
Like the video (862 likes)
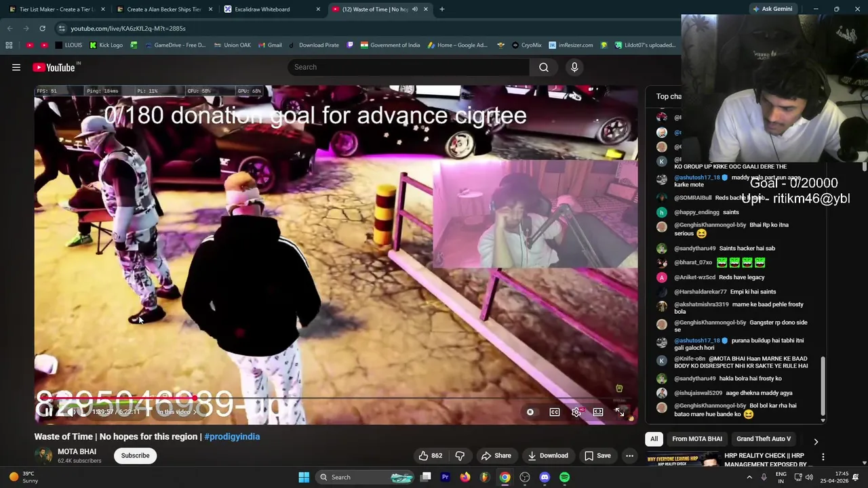point(431,455)
